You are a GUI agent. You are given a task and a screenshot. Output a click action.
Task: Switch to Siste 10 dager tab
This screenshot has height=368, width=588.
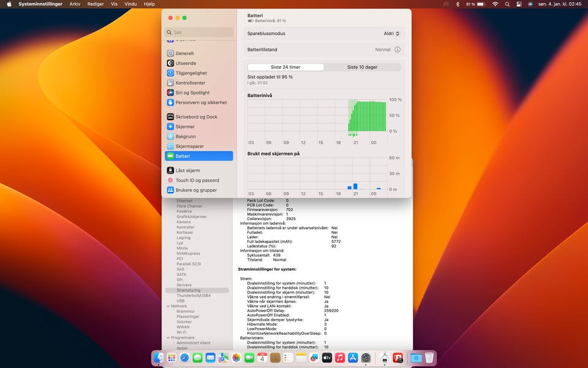[362, 67]
